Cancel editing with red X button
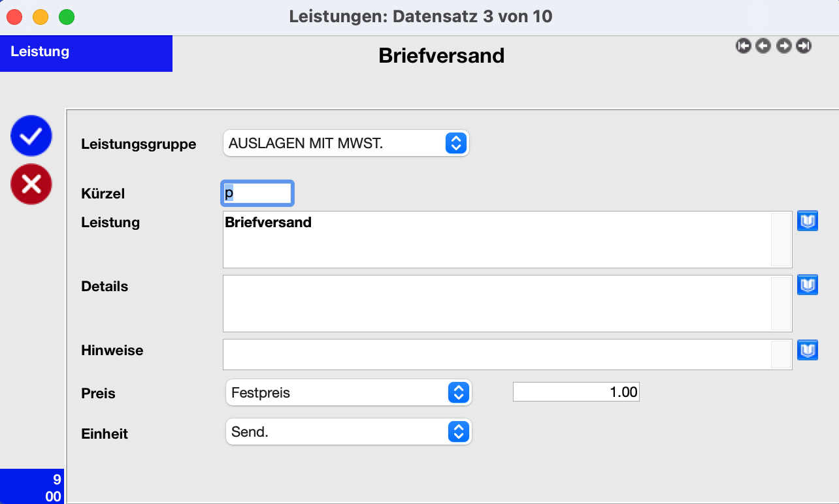Screen dimensions: 839x504 tap(31, 185)
